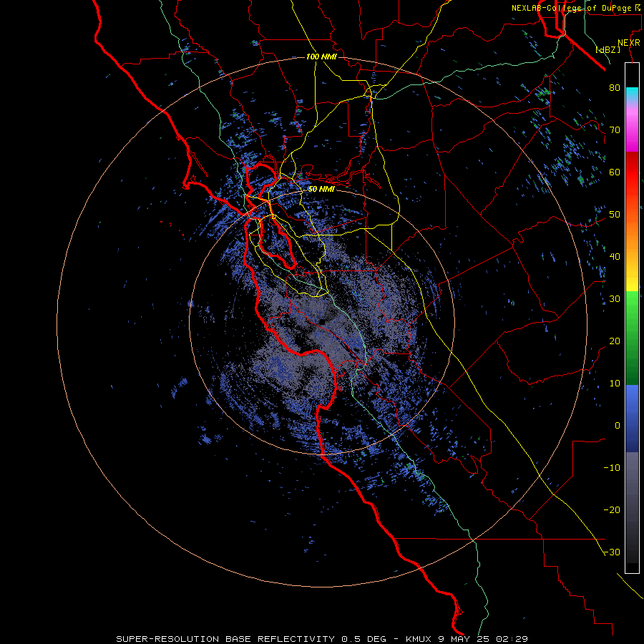This screenshot has width=644, height=644.
Task: Click the [dBZ] unit label
Action: [x=608, y=49]
